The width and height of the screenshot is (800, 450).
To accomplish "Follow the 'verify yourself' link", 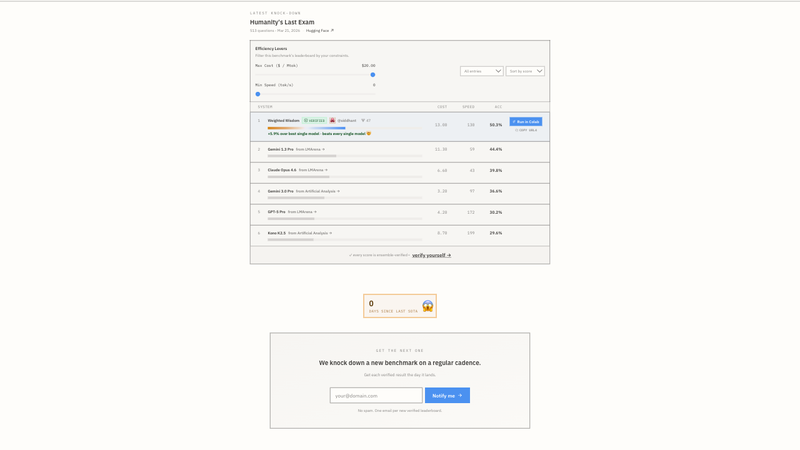I will [431, 255].
